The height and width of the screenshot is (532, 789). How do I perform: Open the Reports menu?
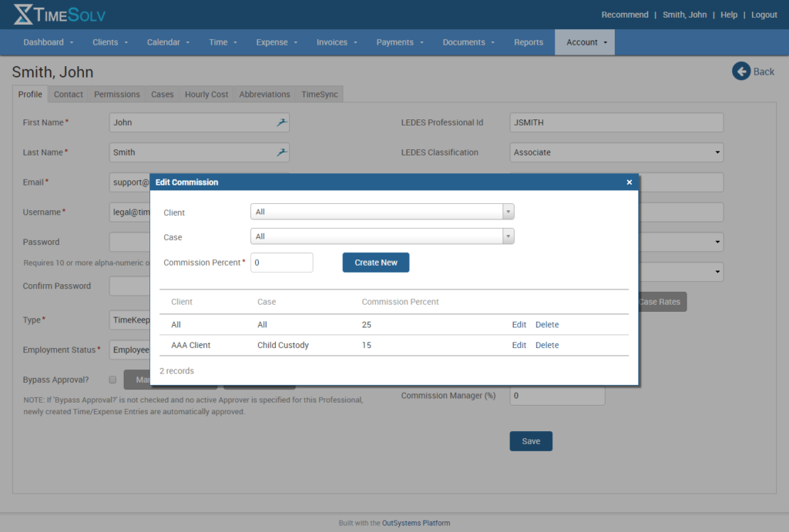pos(528,42)
